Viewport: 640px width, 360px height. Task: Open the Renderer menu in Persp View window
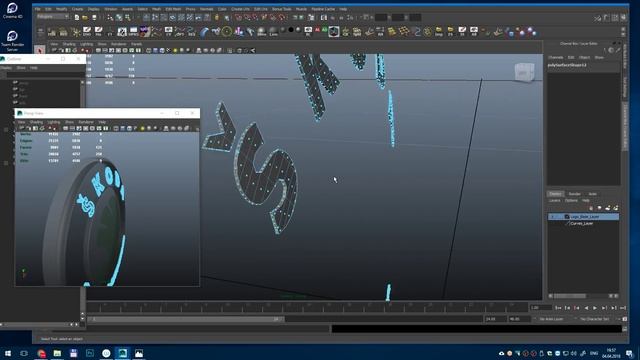86,122
